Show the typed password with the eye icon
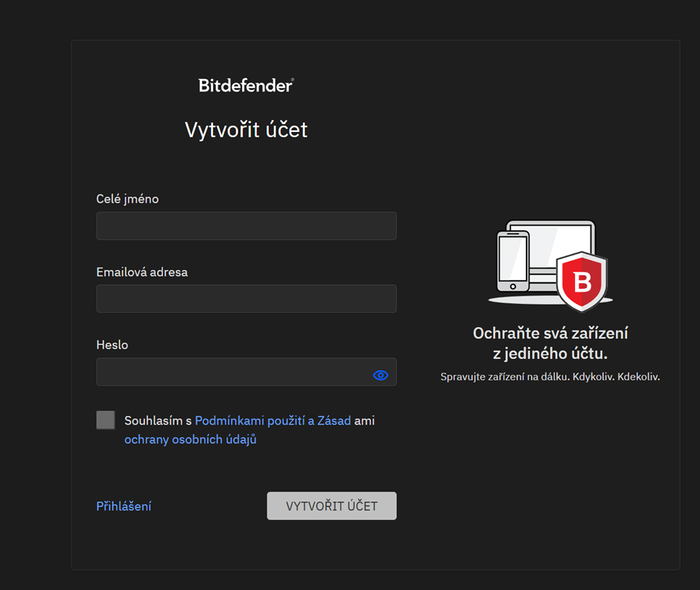Image resolution: width=700 pixels, height=590 pixels. click(381, 375)
